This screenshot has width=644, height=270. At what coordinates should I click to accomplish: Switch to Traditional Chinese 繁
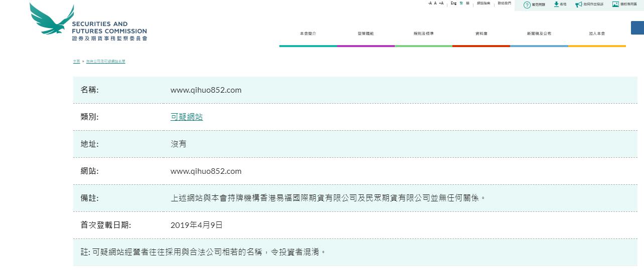pyautogui.click(x=461, y=4)
